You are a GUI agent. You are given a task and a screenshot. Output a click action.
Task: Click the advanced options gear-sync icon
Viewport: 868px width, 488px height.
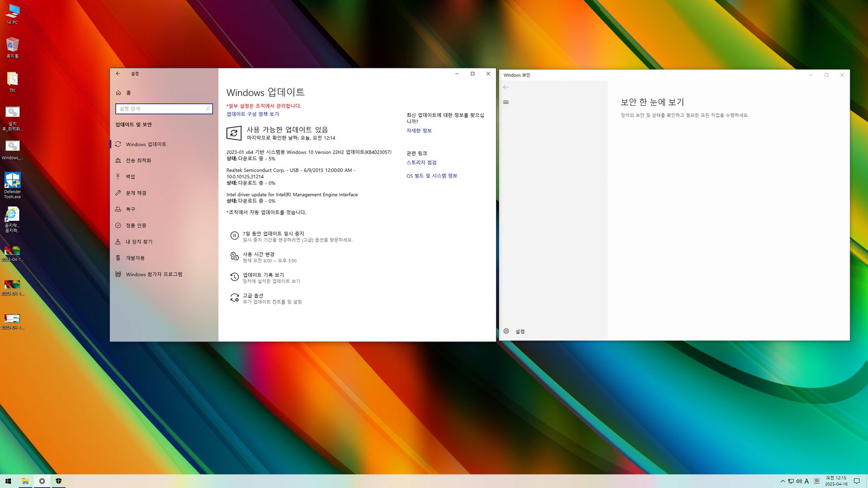(x=234, y=297)
